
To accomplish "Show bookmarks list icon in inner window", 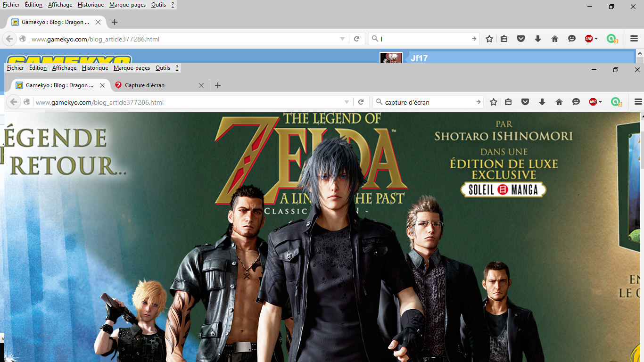I will 508,102.
